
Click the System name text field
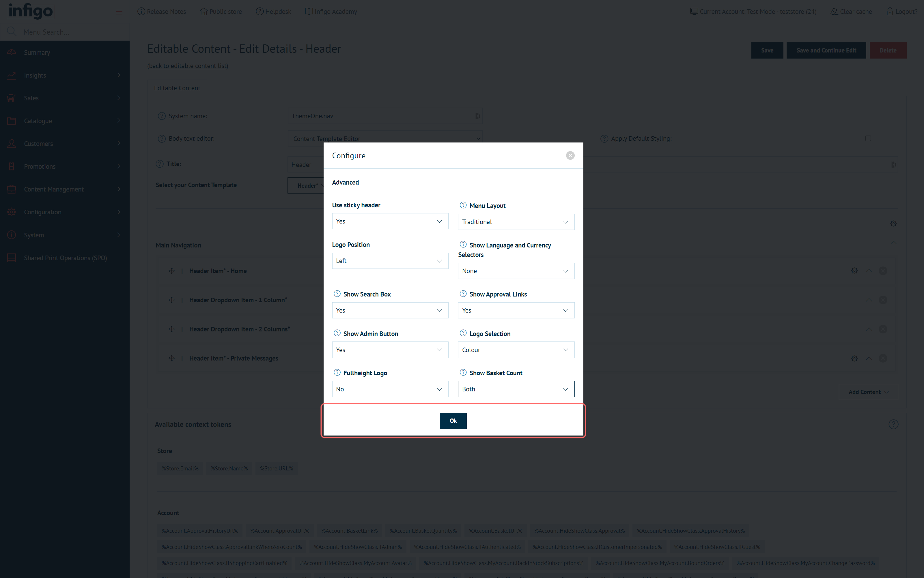[384, 116]
